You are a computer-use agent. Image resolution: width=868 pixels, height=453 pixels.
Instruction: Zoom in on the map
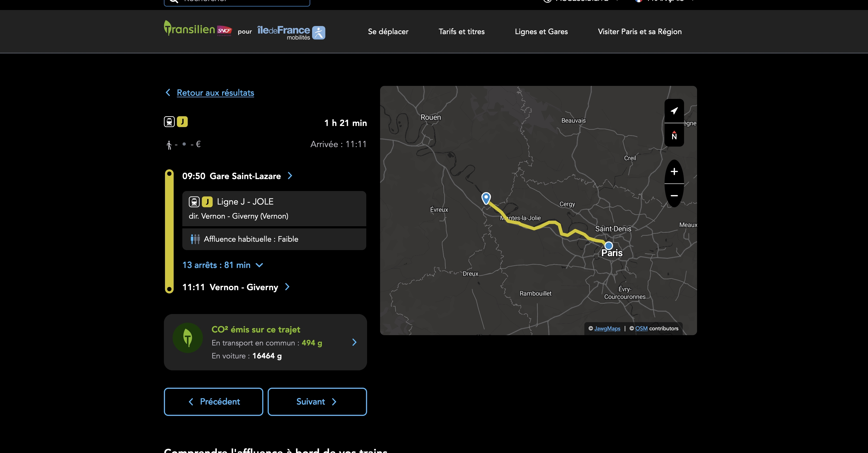click(x=674, y=172)
